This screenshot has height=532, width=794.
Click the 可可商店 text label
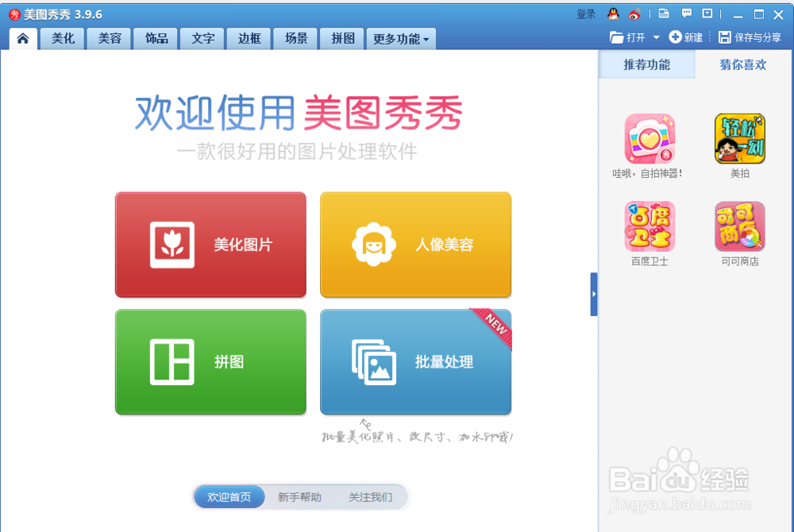tap(740, 261)
